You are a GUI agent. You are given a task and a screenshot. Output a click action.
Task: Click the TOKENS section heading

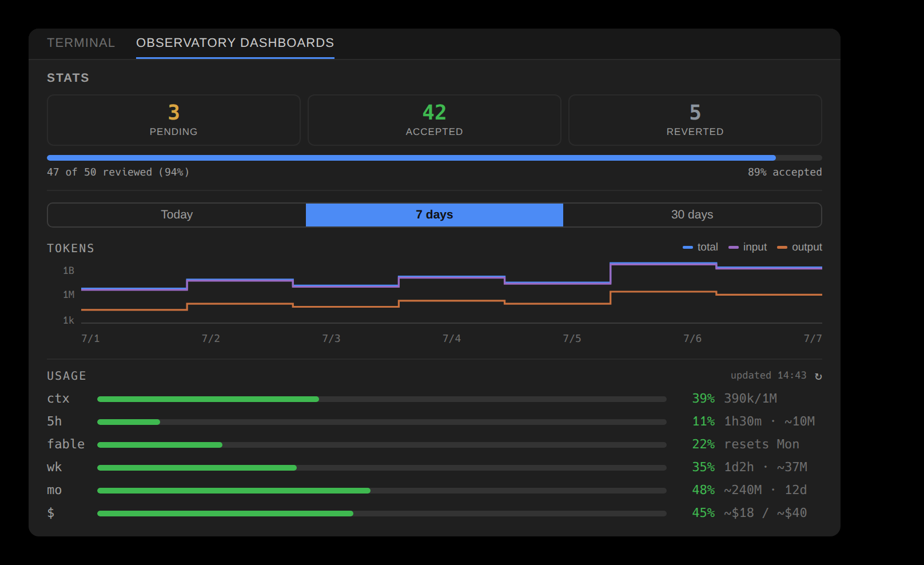[70, 248]
